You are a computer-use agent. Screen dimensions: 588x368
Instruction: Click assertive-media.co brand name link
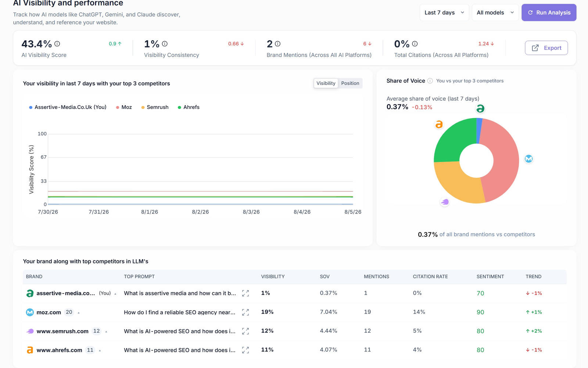tap(65, 293)
